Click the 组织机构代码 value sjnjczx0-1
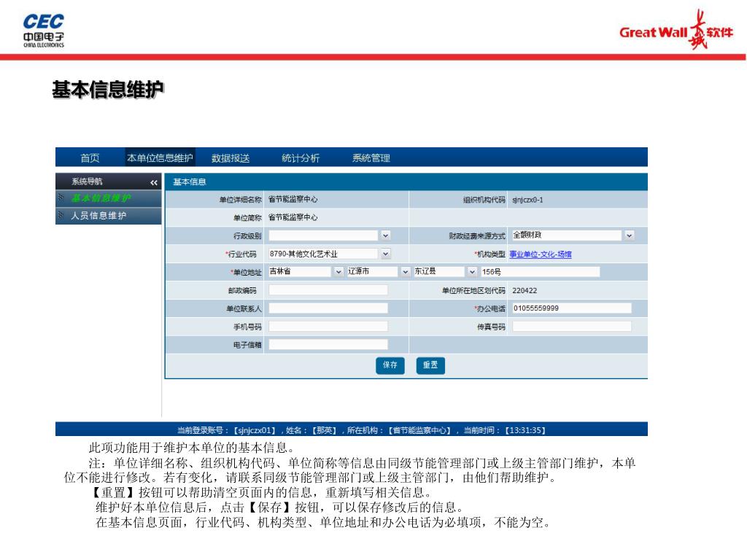747x560 pixels. tap(527, 200)
